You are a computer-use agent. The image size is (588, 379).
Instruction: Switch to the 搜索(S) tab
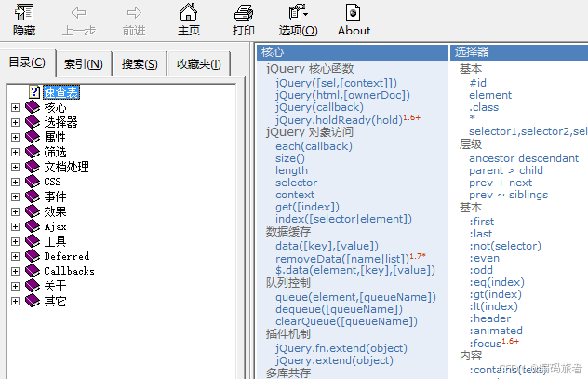pos(140,64)
